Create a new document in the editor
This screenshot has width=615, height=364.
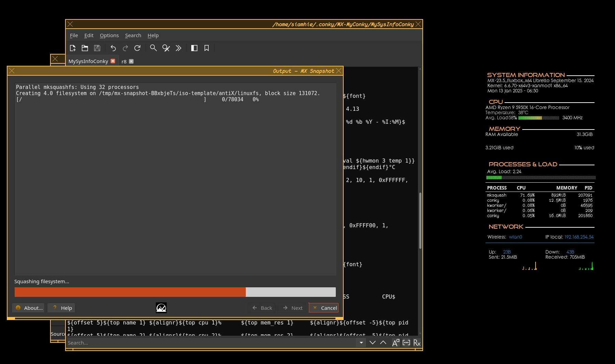(x=73, y=48)
